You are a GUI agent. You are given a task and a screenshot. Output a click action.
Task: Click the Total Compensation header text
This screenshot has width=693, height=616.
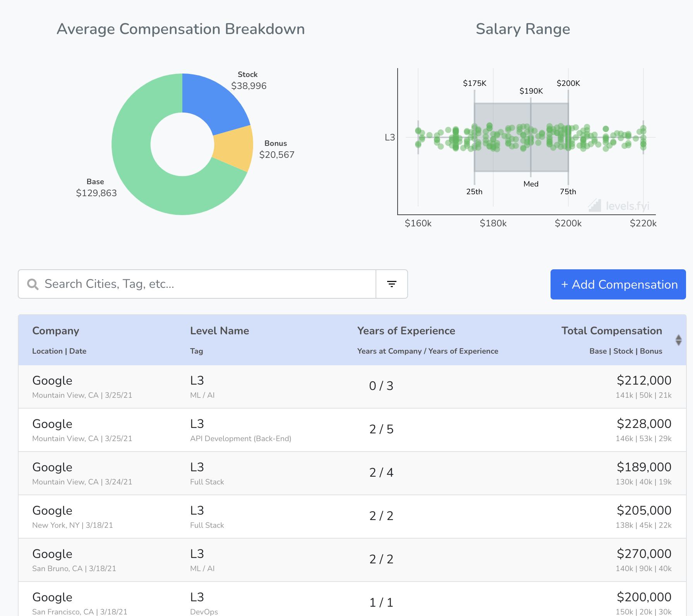612,331
